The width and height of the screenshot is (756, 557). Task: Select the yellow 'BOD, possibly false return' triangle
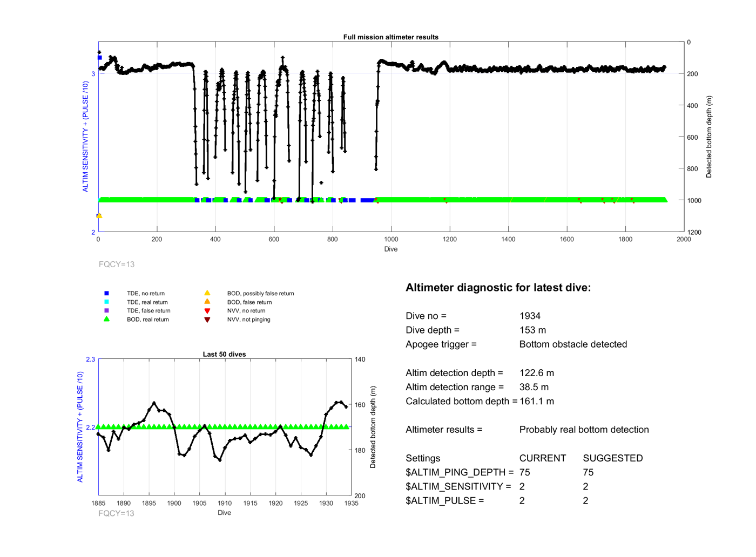coord(207,293)
